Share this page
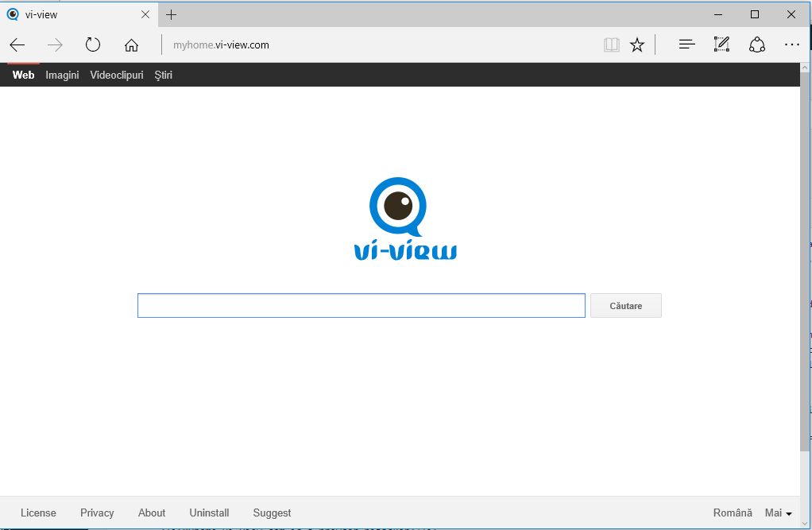The image size is (812, 530). [756, 44]
